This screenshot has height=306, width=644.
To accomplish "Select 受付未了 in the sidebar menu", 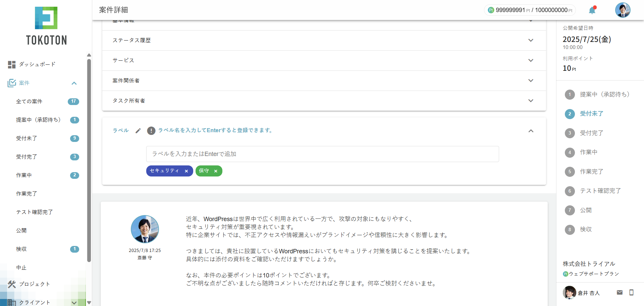I will pos(26,138).
